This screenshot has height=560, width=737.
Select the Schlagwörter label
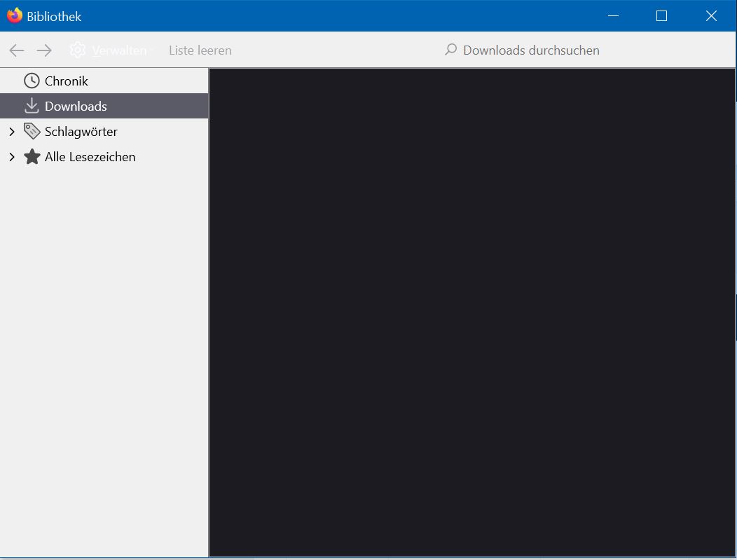[x=81, y=132]
